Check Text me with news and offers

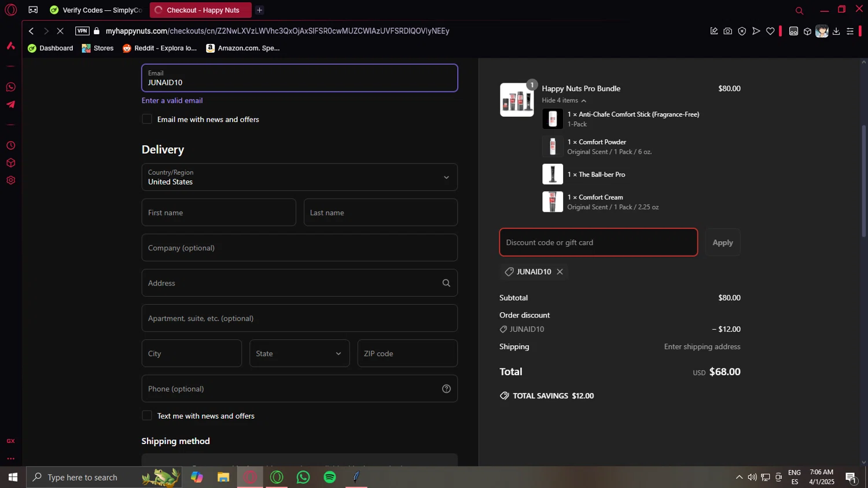coord(147,416)
